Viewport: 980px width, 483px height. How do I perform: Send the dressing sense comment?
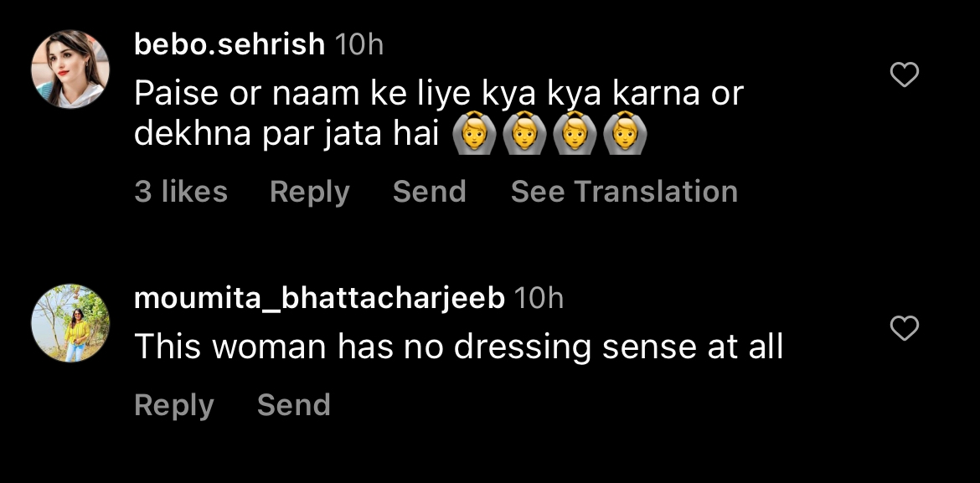coord(293,405)
